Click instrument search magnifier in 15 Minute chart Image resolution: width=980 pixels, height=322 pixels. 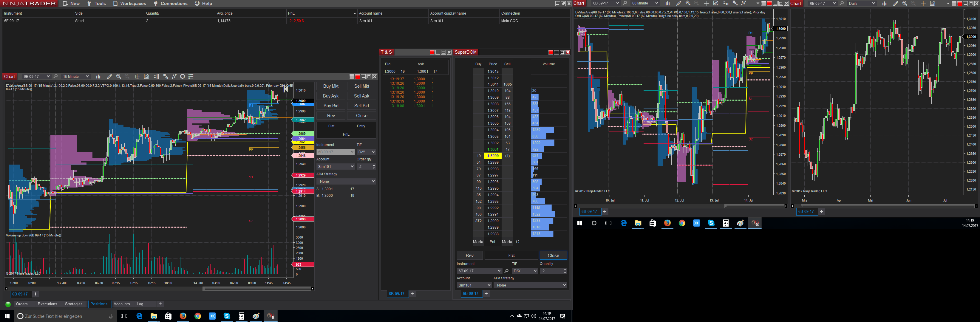click(x=55, y=76)
